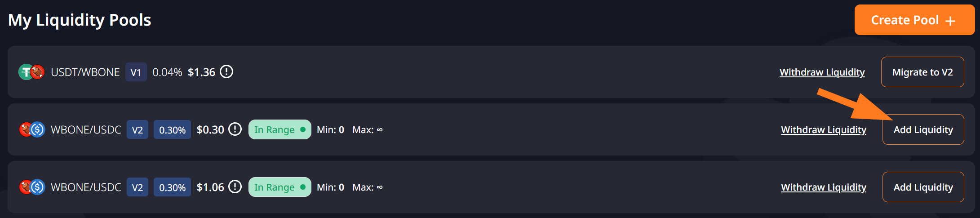Screen dimensions: 980x218
Task: Click the Create Pool button
Action: pos(914,20)
